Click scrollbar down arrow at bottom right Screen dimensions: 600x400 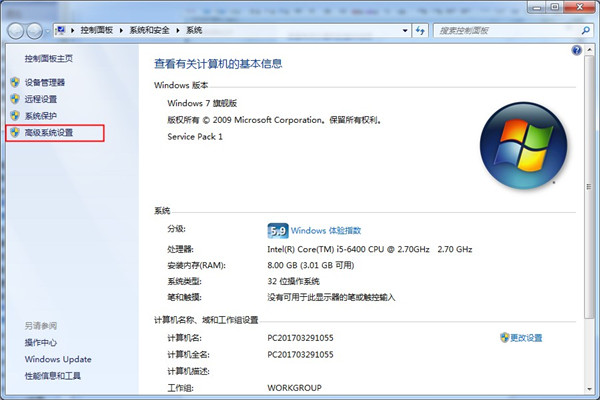pos(589,389)
